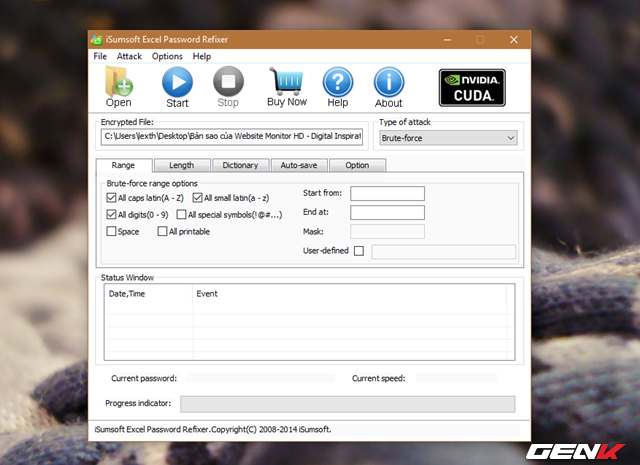
Task: Open the File menu
Action: (100, 56)
